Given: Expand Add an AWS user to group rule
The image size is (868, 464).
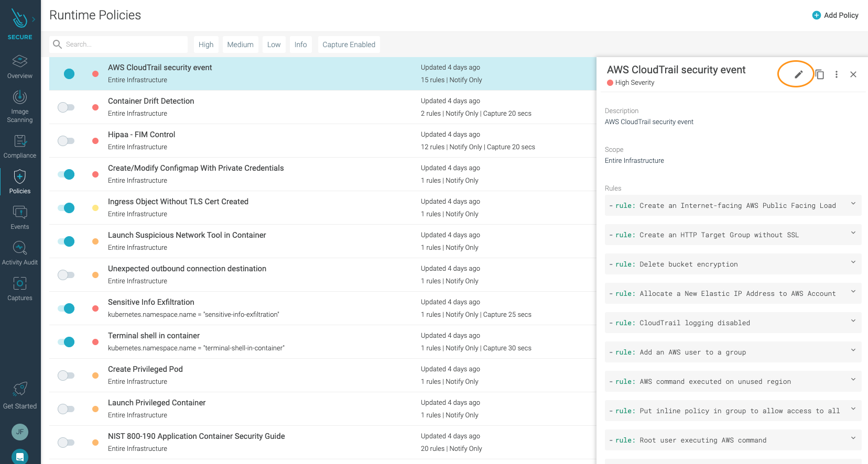Looking at the screenshot, I should click(853, 350).
